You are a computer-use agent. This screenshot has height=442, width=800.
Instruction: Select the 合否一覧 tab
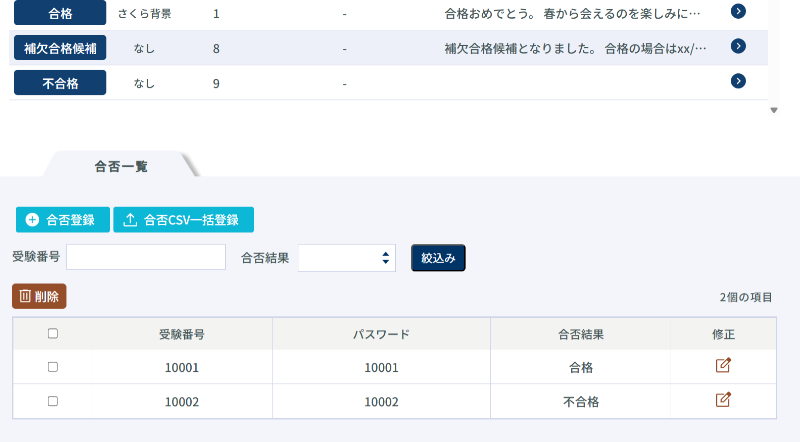[x=121, y=166]
